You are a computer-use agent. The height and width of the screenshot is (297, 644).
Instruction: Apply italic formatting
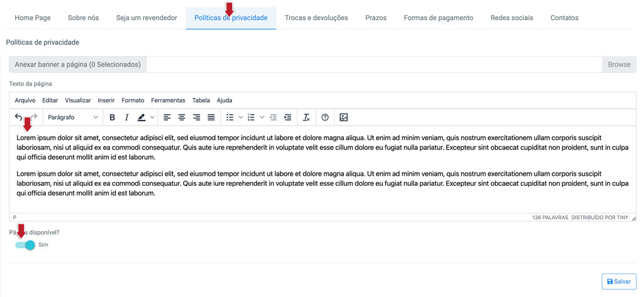(127, 117)
